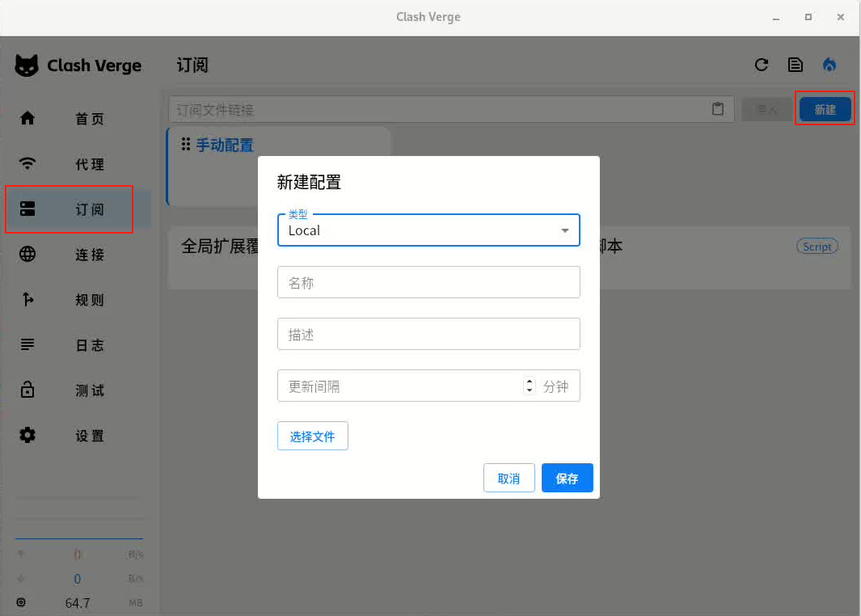The image size is (861, 616).
Task: Open the 类型 Local dropdown
Action: (428, 230)
